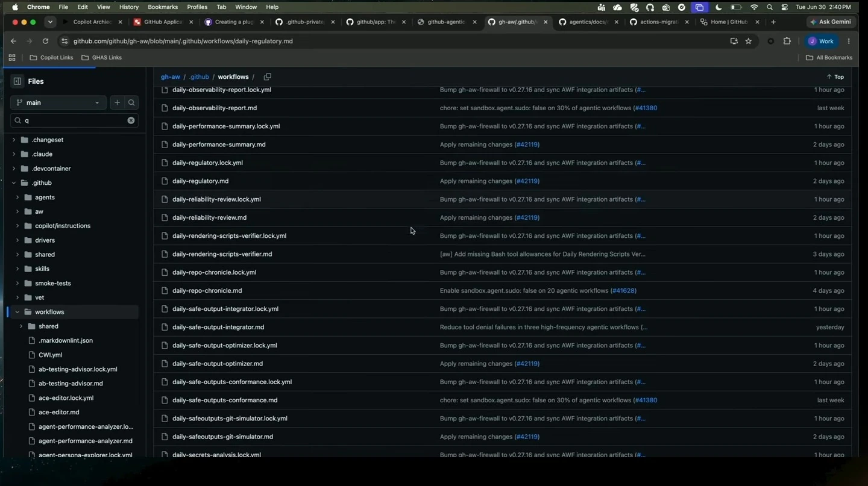The image size is (868, 486).
Task: Open the apps grid in bookmarks bar
Action: pos(12,57)
